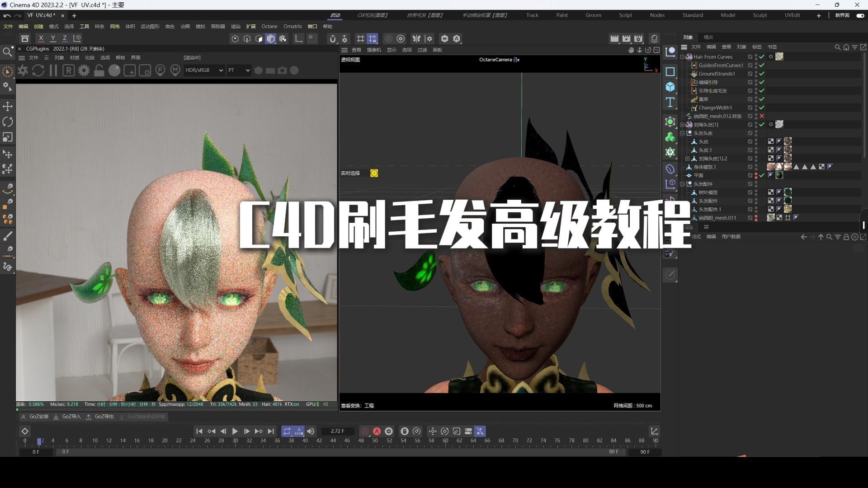Switch to the 场次 tab
The width and height of the screenshot is (868, 488).
pos(708,37)
